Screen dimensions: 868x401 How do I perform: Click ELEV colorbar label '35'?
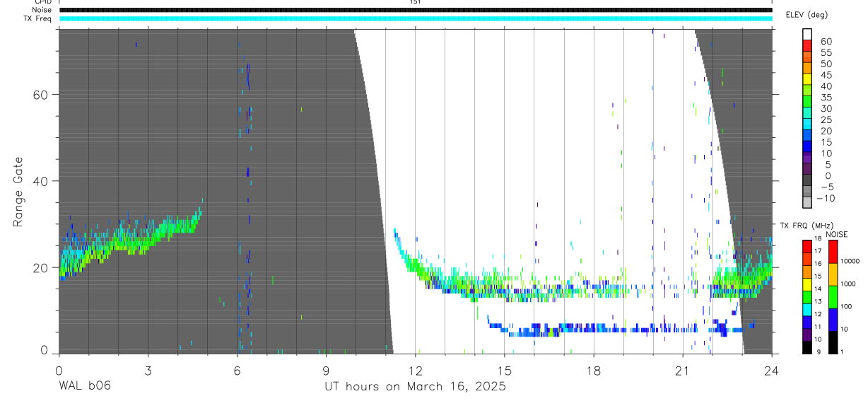pyautogui.click(x=825, y=97)
